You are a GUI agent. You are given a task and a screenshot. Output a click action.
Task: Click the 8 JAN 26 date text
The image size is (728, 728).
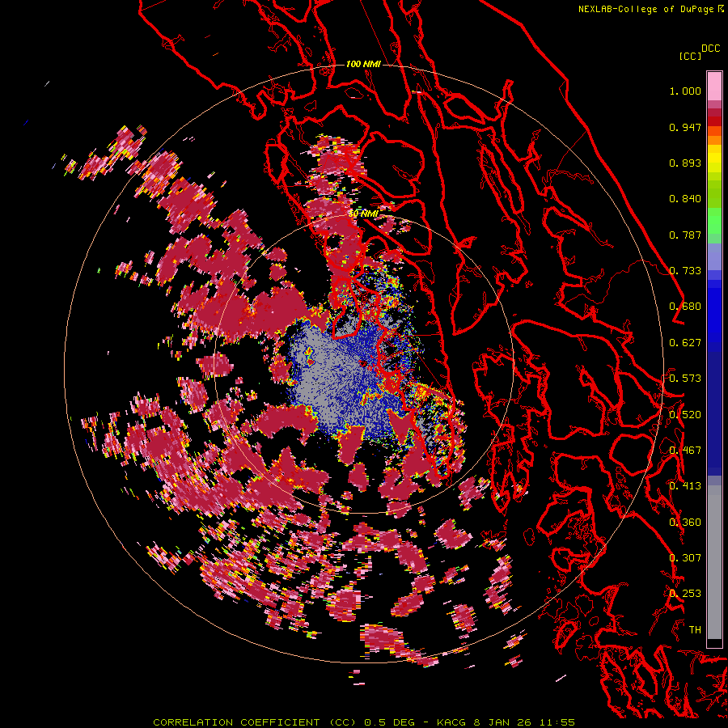[x=504, y=722]
